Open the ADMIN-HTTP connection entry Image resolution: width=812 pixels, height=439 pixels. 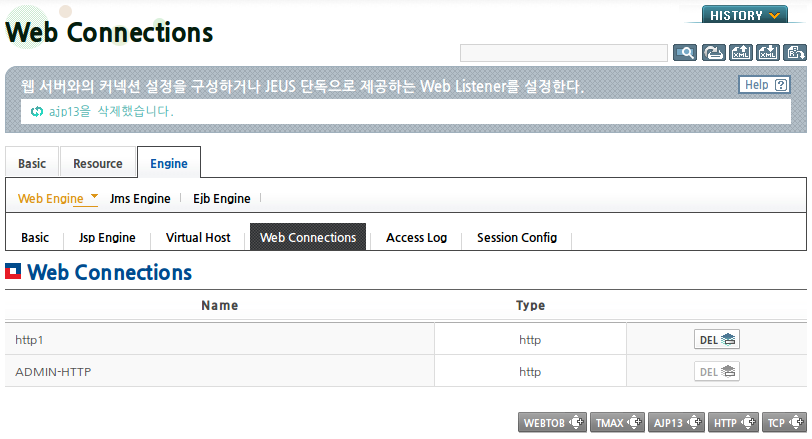coord(53,372)
